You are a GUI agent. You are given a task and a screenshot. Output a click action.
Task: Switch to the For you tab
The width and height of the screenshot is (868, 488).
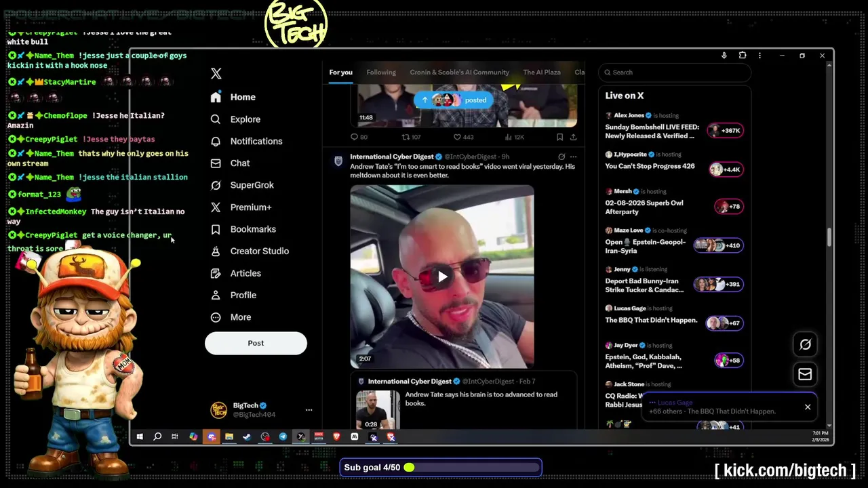pos(341,73)
